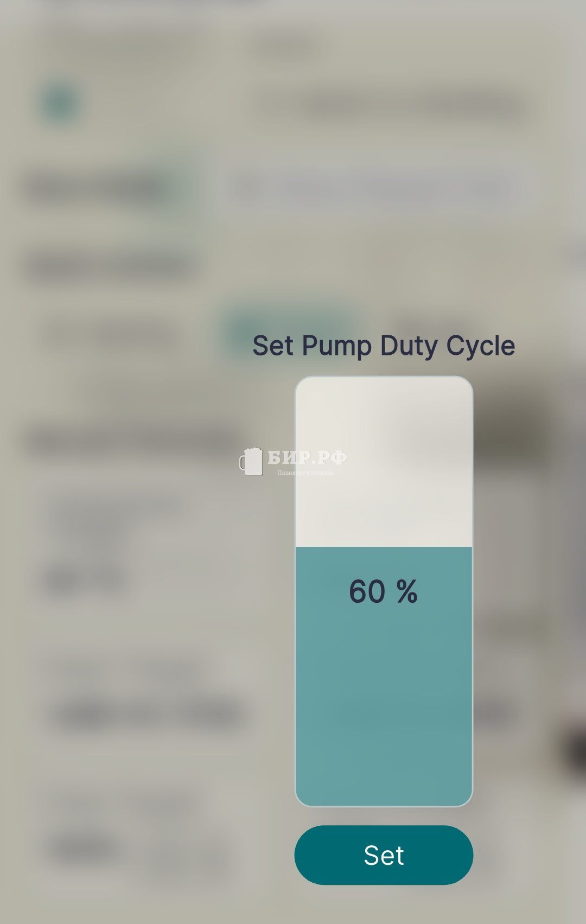Click the БИР.РФ watermark text

(x=307, y=458)
